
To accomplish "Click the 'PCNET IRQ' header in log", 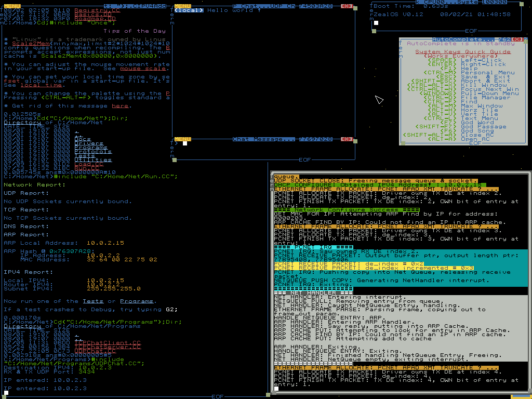I will coord(313,247).
